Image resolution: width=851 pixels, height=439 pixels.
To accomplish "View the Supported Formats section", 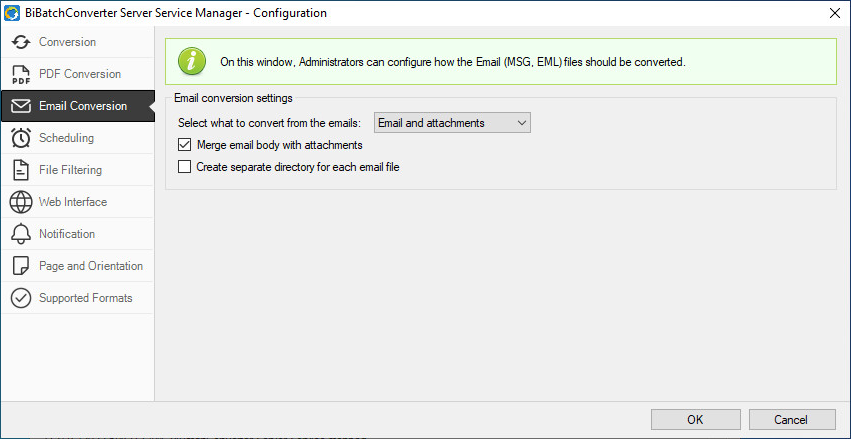I will pyautogui.click(x=86, y=298).
